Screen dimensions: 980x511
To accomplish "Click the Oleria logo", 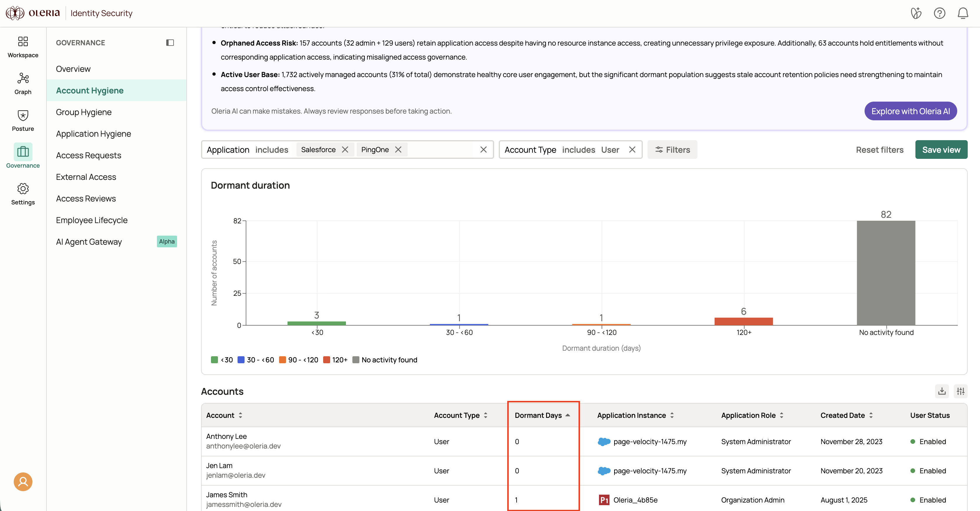I will [33, 13].
